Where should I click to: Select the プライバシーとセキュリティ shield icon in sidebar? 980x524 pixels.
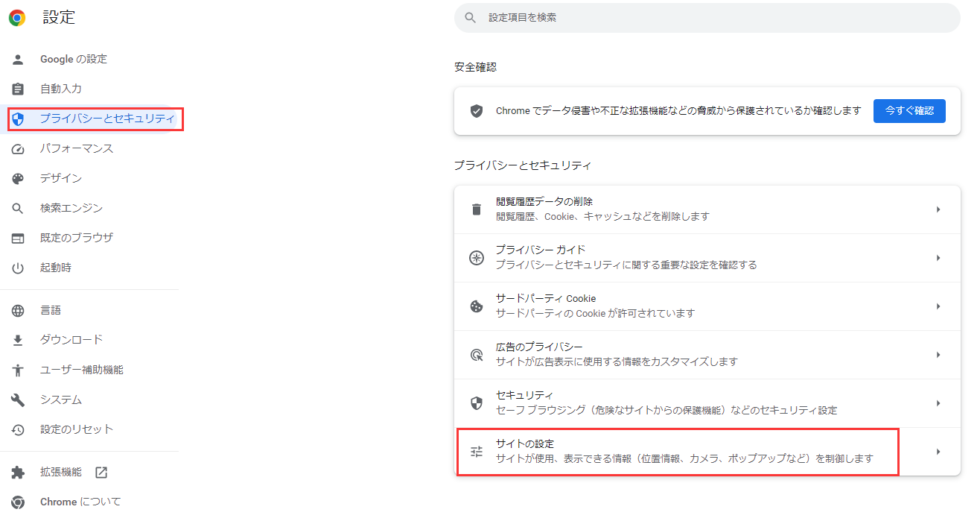click(17, 119)
